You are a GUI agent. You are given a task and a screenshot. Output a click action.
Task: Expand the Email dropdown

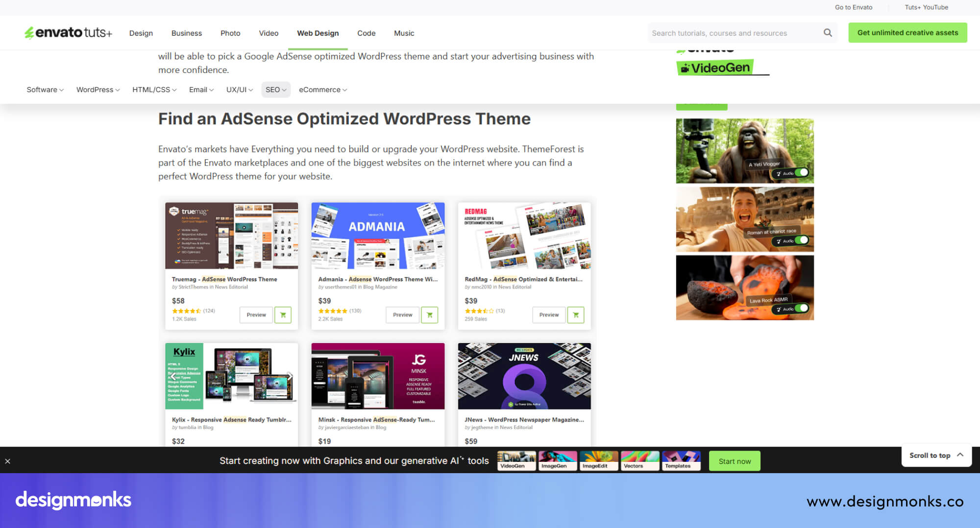pos(201,90)
